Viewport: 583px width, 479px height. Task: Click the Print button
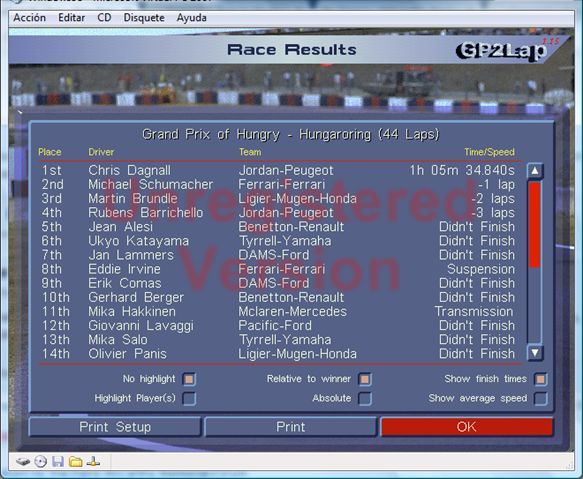(291, 427)
